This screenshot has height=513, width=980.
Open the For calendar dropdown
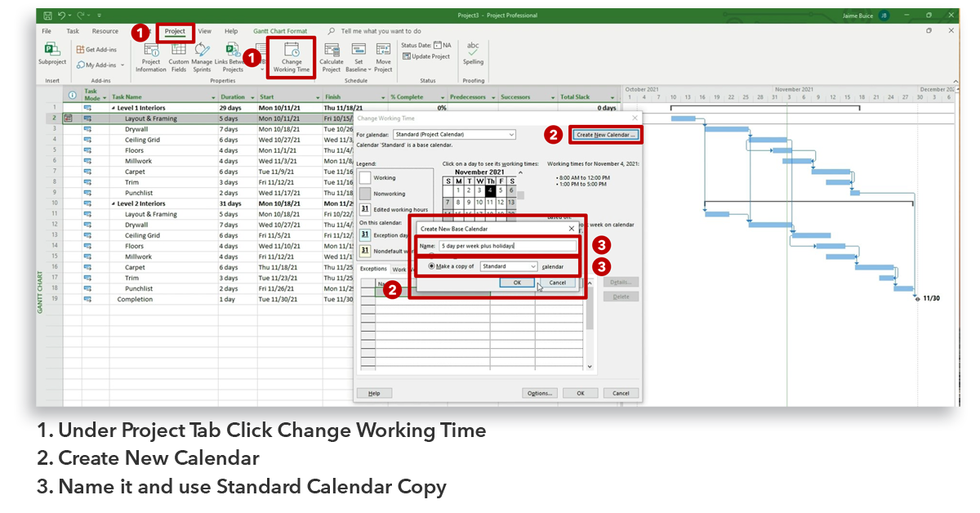454,133
